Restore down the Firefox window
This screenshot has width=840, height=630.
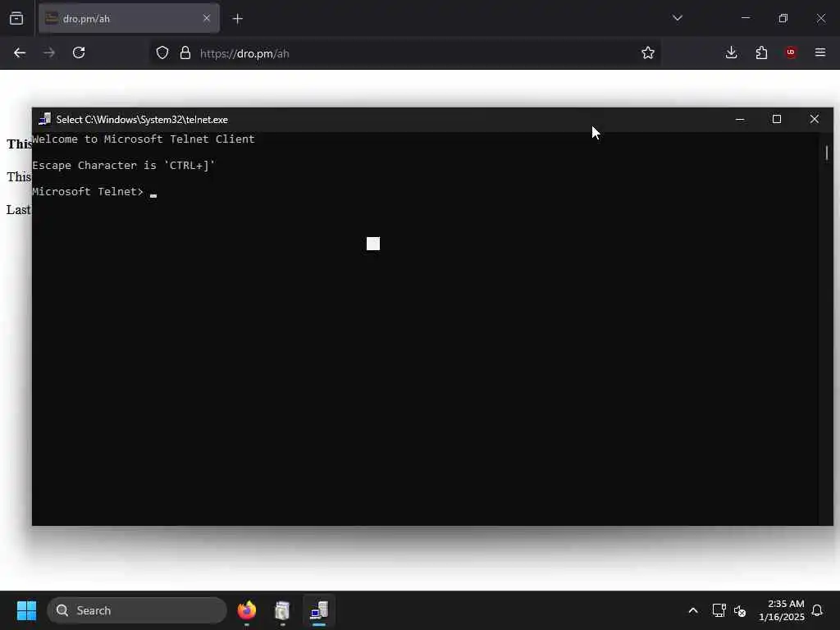click(783, 18)
